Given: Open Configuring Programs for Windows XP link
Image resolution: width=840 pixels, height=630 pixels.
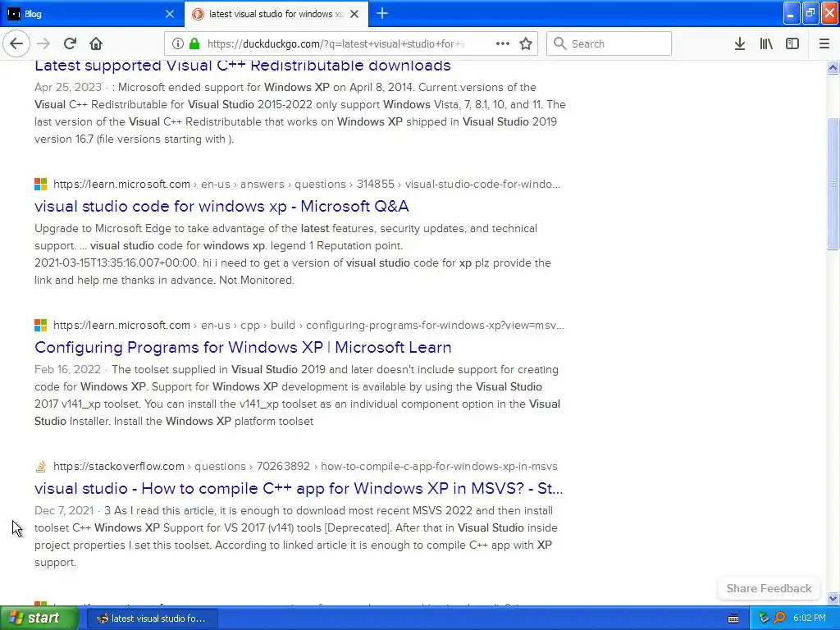Looking at the screenshot, I should tap(243, 347).
